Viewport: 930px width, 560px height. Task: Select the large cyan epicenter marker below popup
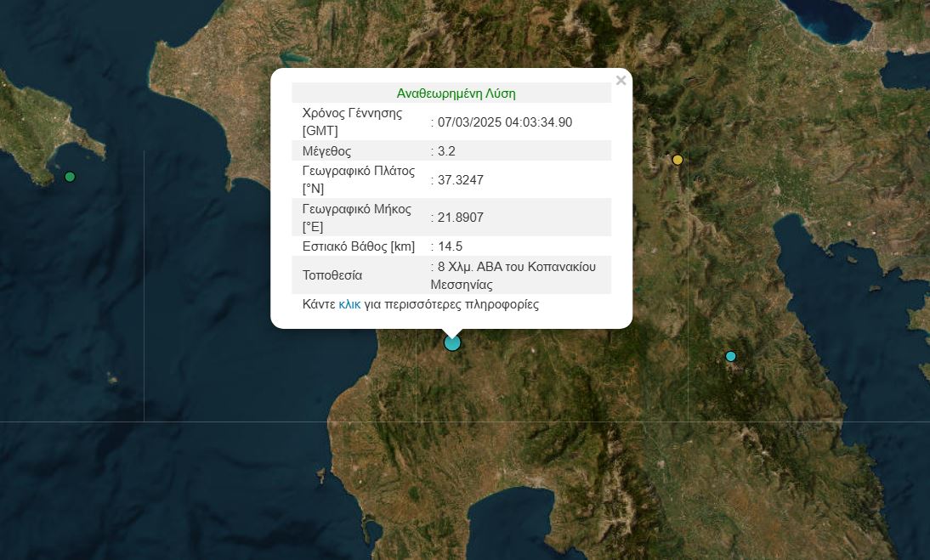[x=452, y=342]
